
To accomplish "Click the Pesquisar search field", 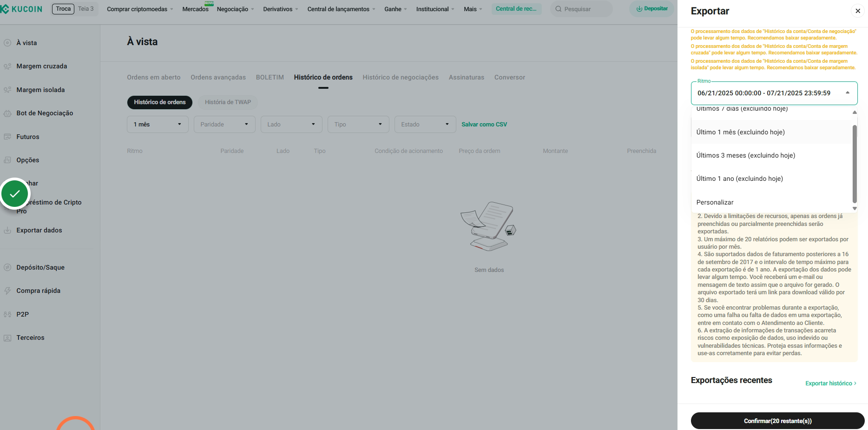I will point(581,9).
